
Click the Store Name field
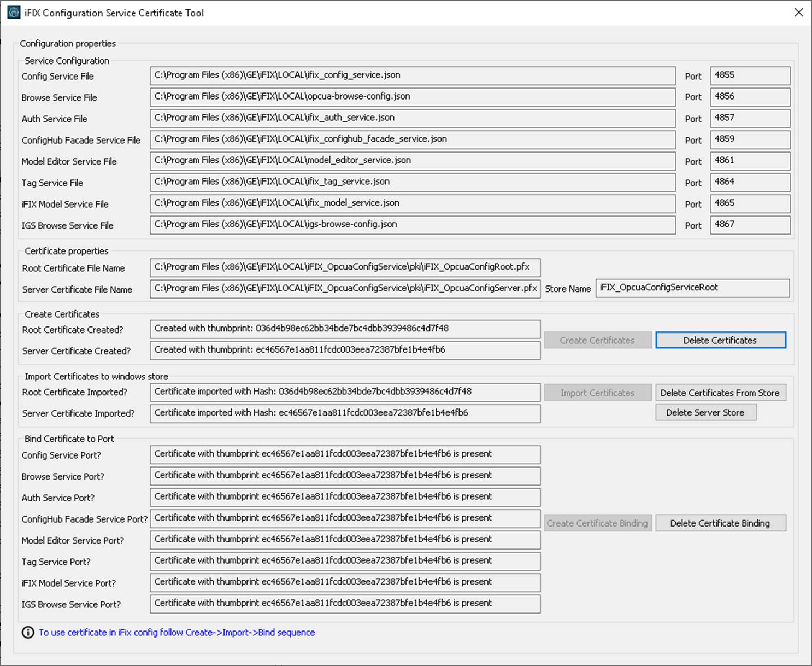coord(692,288)
